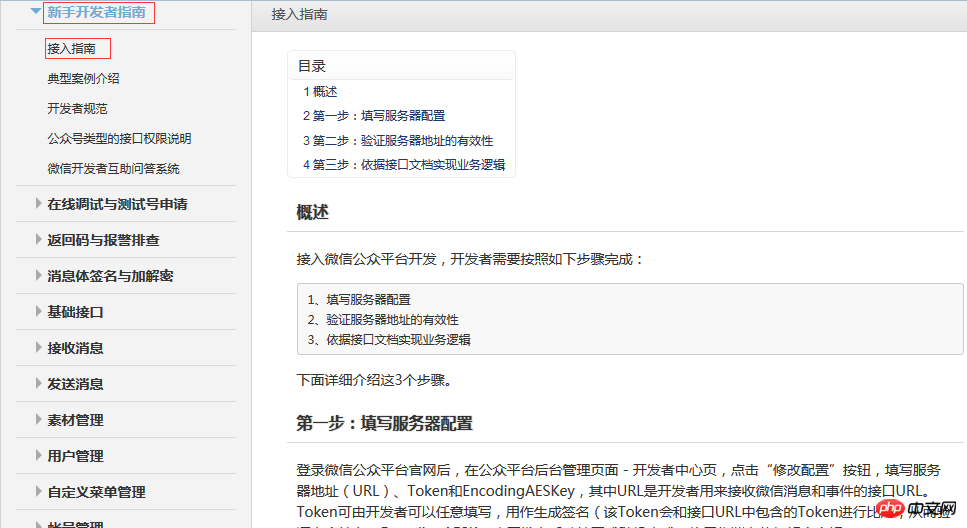This screenshot has width=967, height=528.
Task: Expand the 自定义菜单管理 arrow
Action: 38,492
